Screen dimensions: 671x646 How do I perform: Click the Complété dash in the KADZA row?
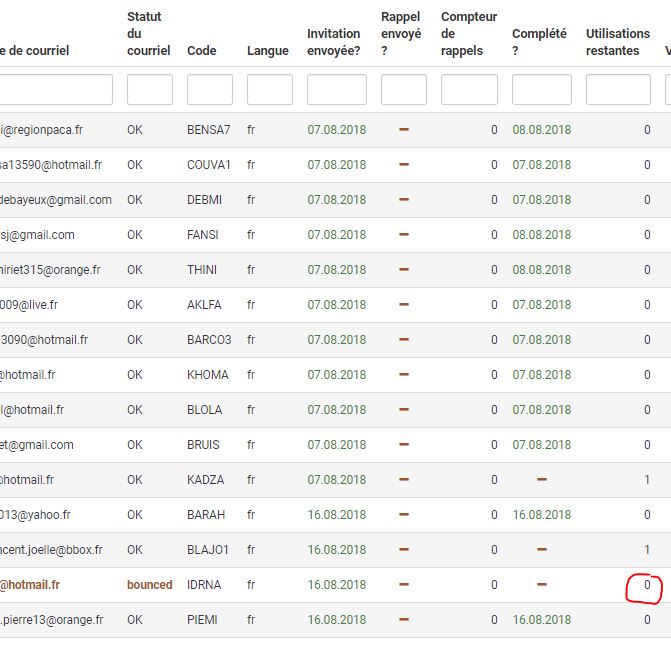pyautogui.click(x=541, y=480)
